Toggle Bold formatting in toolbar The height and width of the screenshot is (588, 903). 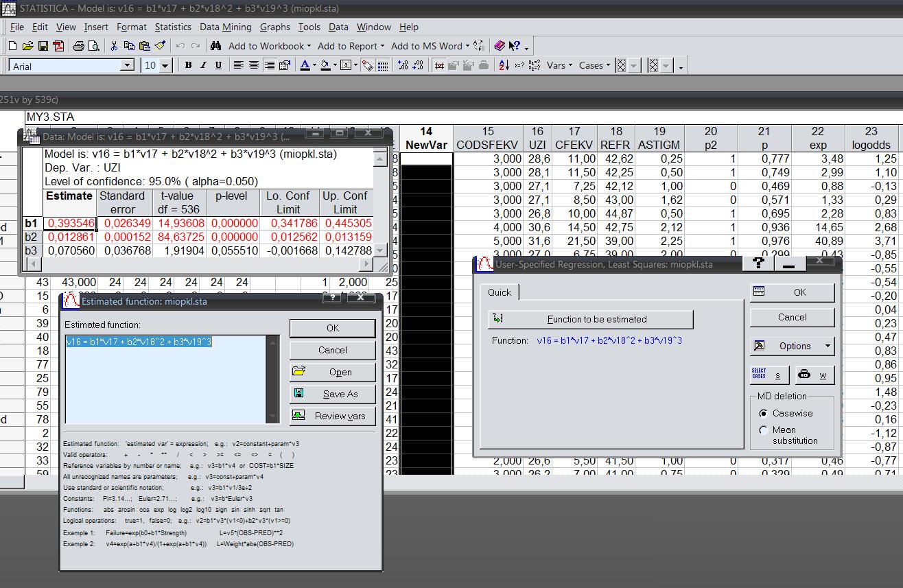pyautogui.click(x=188, y=65)
